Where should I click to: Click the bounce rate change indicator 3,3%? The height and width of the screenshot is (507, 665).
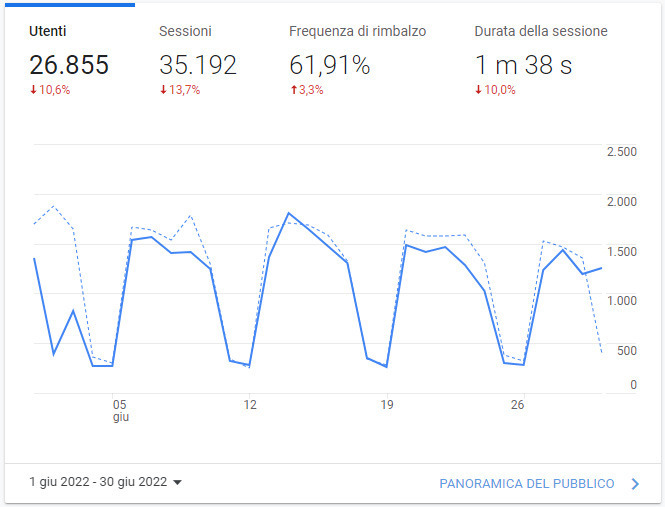click(307, 90)
